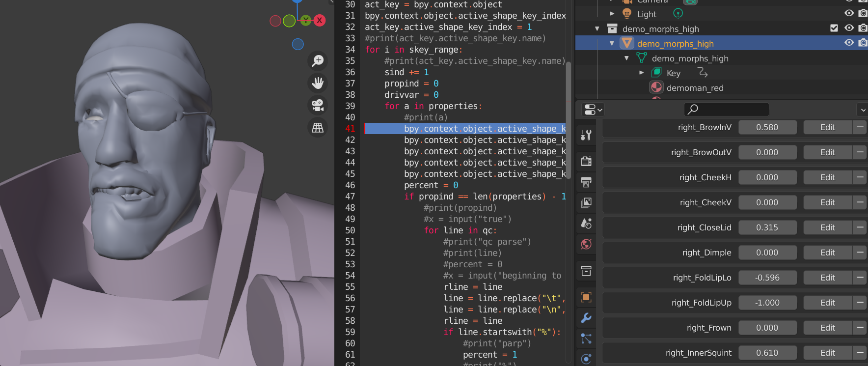Toggle render visibility of selected demo_morphs_high object
Viewport: 868px width, 366px height.
(x=863, y=43)
